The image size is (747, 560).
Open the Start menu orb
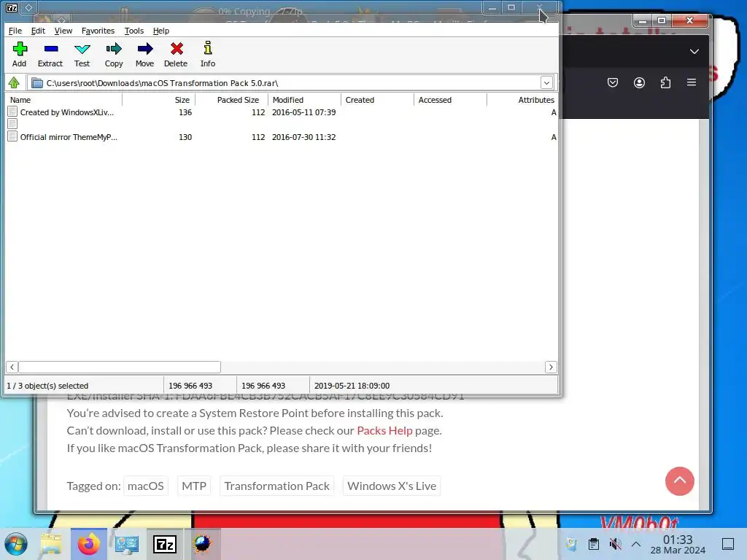[x=16, y=544]
